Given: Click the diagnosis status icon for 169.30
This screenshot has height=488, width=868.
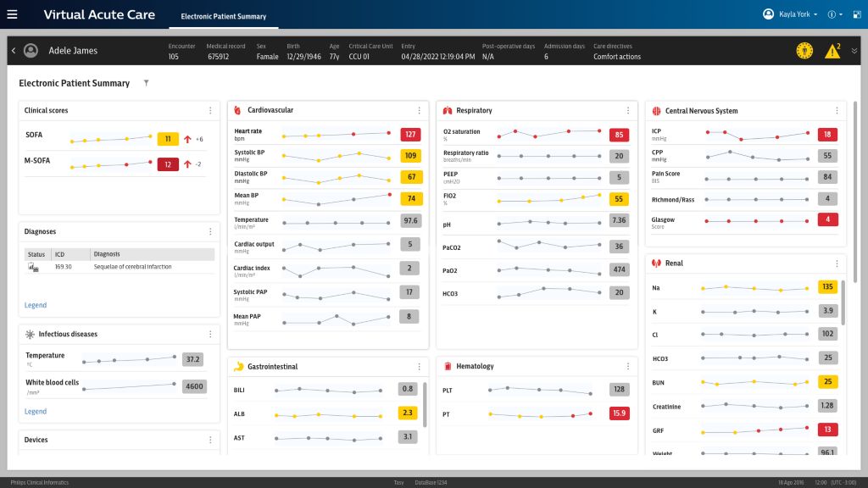Looking at the screenshot, I should pos(33,267).
